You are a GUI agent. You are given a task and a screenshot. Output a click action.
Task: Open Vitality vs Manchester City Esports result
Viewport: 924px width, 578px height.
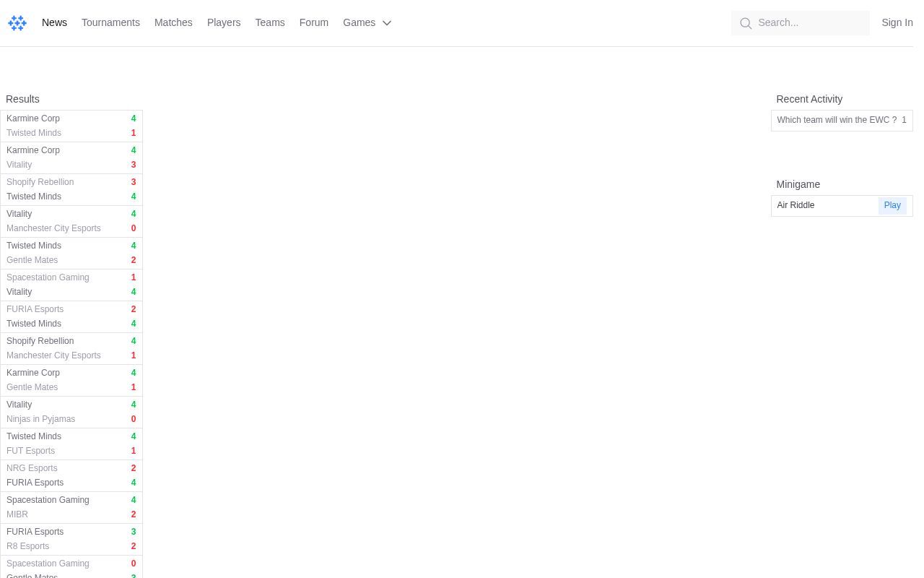pyautogui.click(x=71, y=221)
